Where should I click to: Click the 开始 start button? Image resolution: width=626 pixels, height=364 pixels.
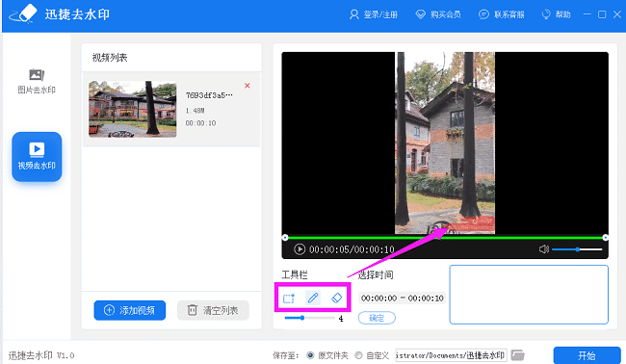[x=587, y=355]
